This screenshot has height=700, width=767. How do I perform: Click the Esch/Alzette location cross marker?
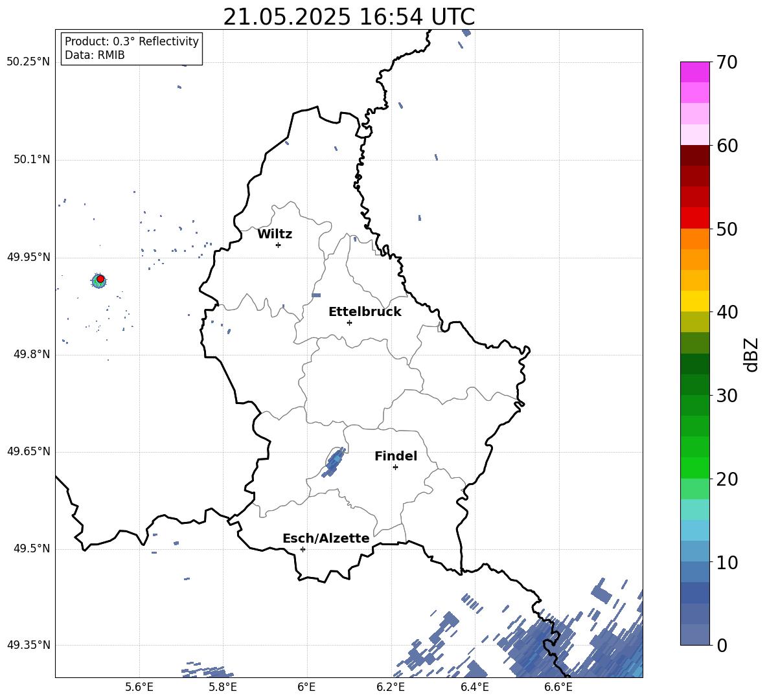point(303,549)
